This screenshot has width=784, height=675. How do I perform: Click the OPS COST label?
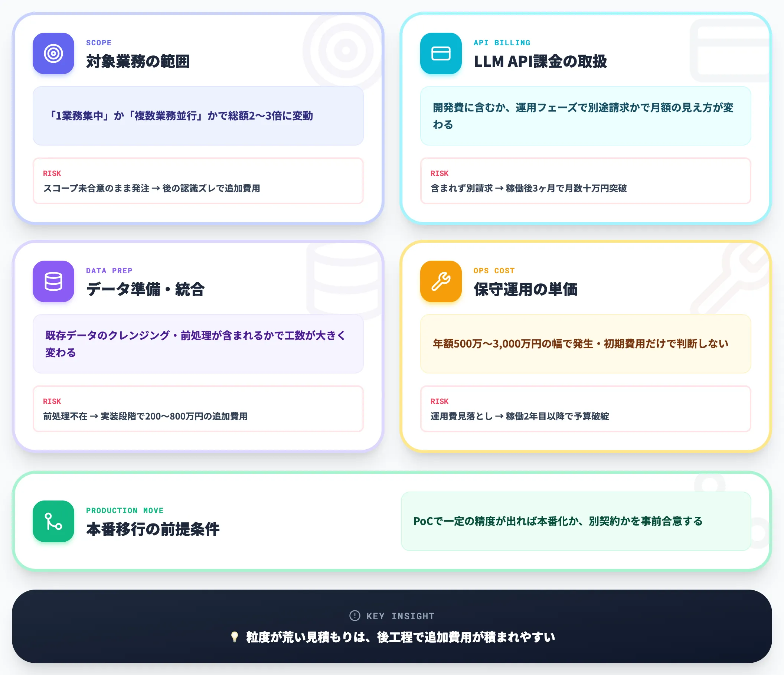pos(494,271)
